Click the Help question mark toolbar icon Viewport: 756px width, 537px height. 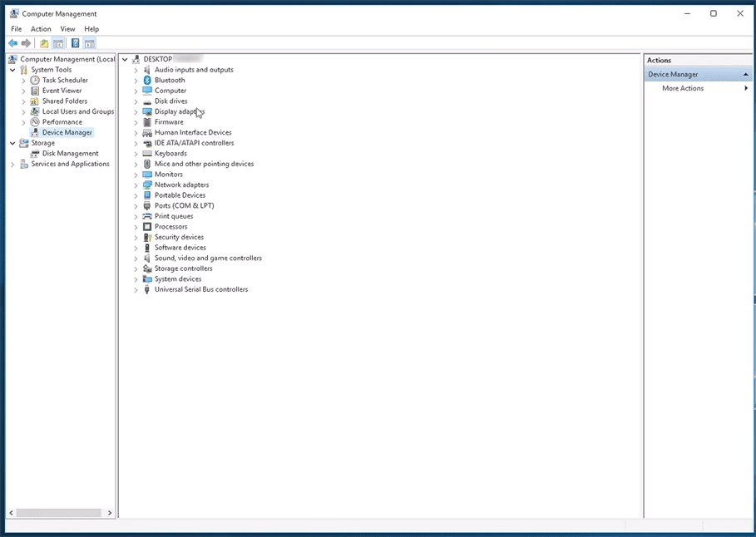(x=75, y=43)
